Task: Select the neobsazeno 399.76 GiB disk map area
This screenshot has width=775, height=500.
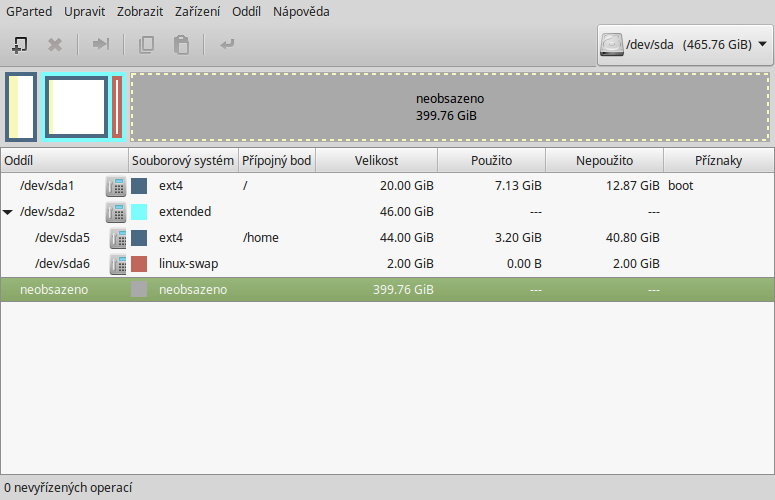Action: coord(450,107)
